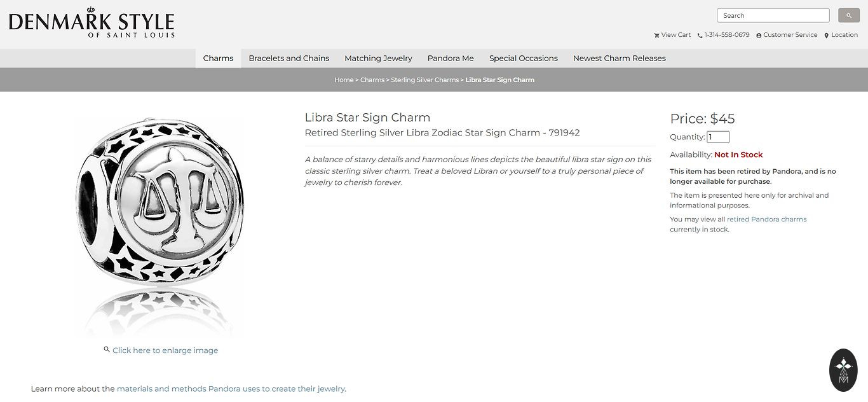868x402 pixels.
Task: Open the Bracelets and Chains menu
Action: tap(289, 58)
